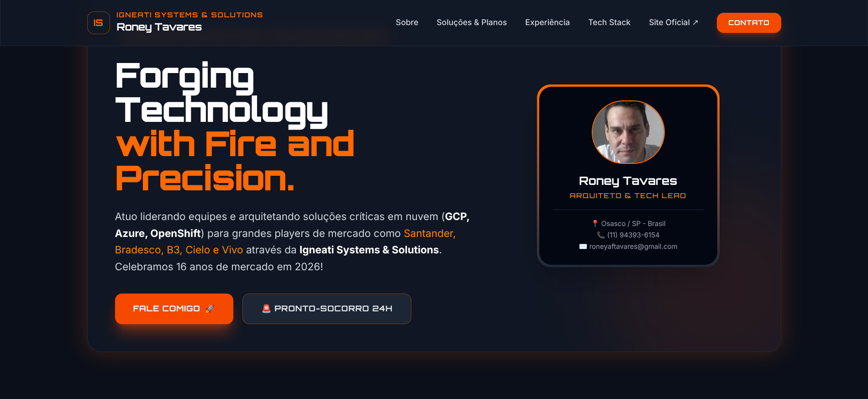
Task: Click bold Igneati Systems & Solutions text
Action: [x=369, y=250]
